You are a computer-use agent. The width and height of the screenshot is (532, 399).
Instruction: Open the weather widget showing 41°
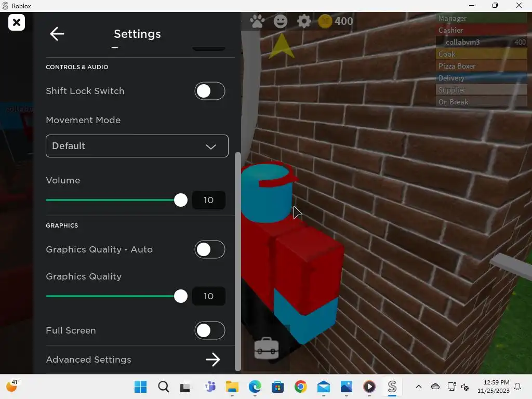[13, 386]
